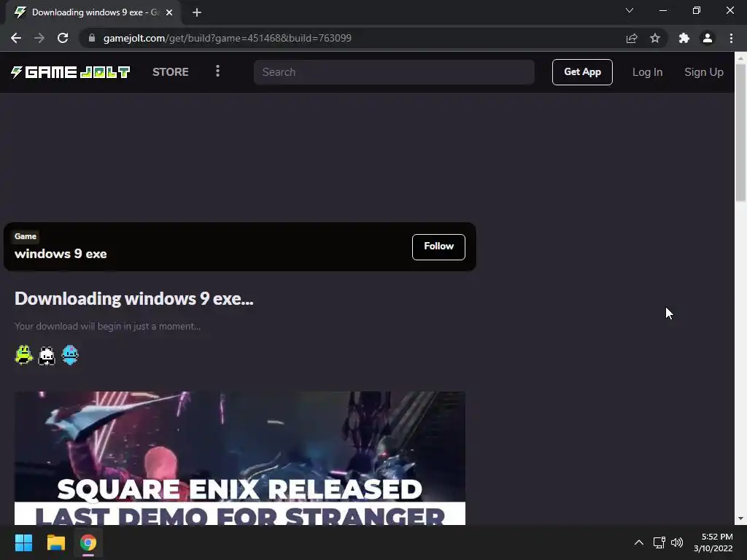Click the green frog pixel character
Viewport: 747px width, 560px height.
[x=23, y=355]
